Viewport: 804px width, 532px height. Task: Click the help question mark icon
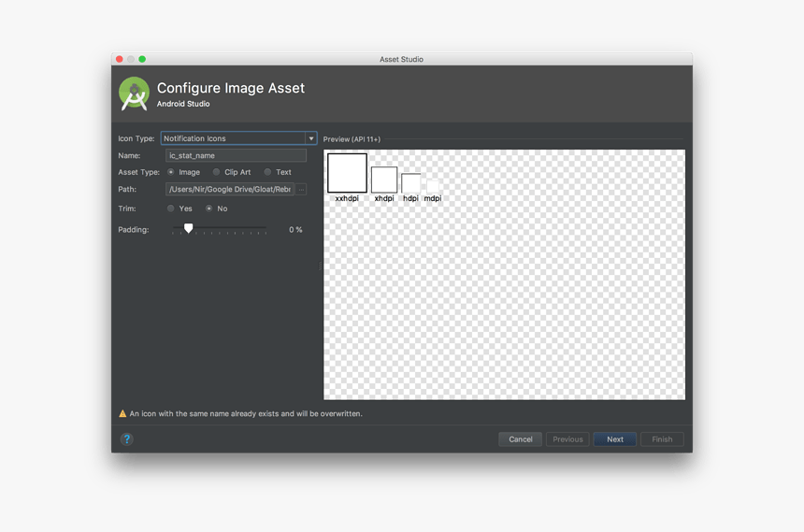(126, 439)
